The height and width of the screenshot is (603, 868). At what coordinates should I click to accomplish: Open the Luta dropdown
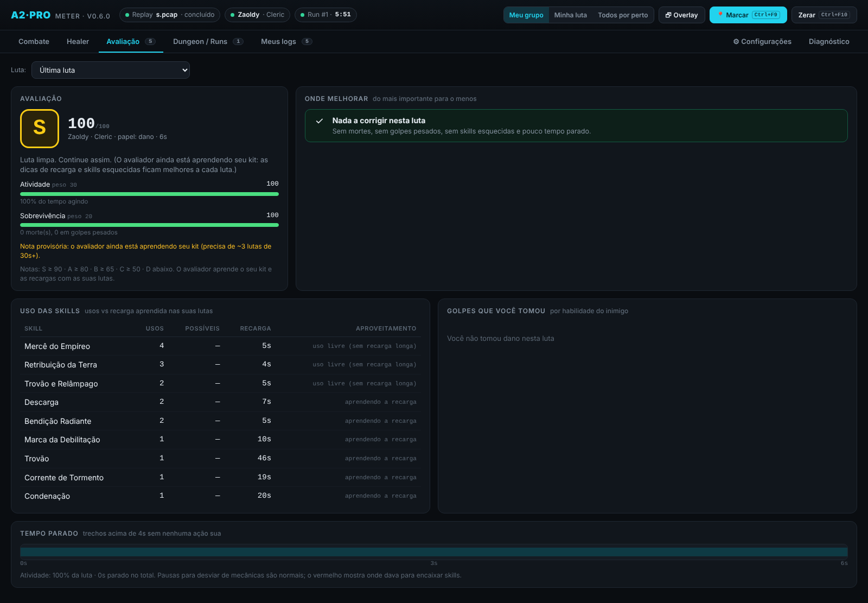click(x=111, y=70)
